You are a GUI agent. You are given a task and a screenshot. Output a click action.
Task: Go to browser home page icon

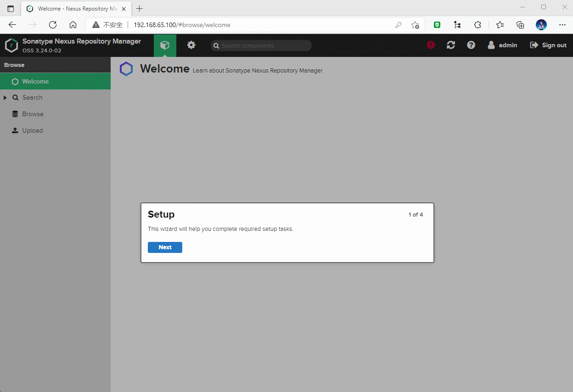[x=73, y=25]
